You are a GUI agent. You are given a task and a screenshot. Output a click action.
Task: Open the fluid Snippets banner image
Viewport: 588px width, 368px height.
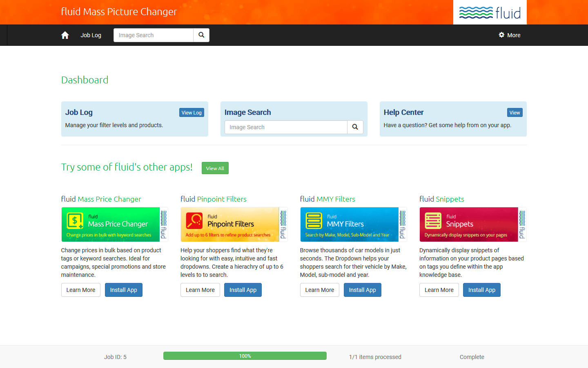click(x=472, y=224)
